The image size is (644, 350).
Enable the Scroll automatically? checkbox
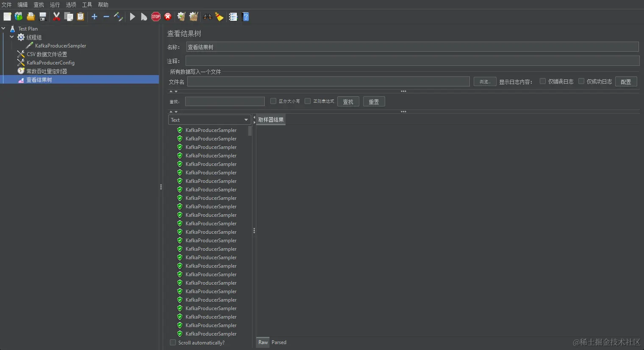[173, 342]
